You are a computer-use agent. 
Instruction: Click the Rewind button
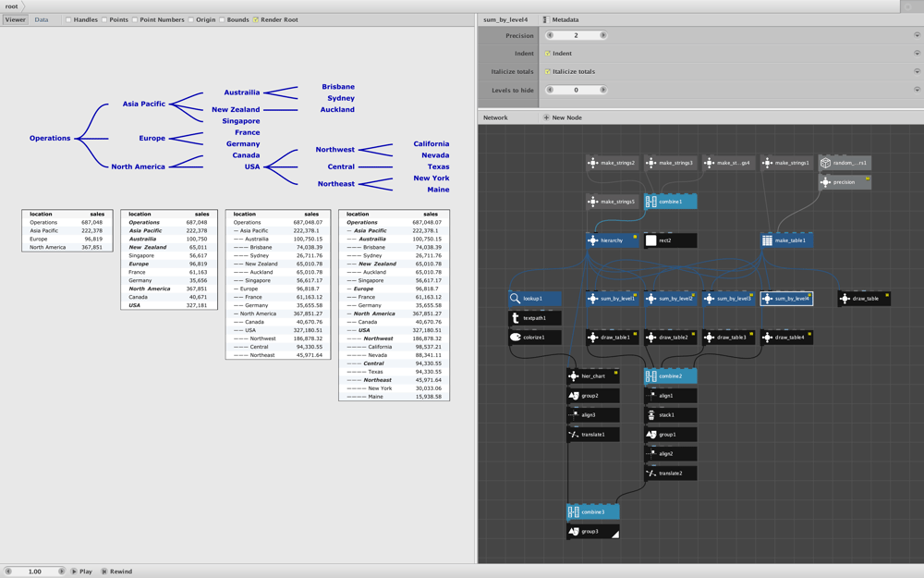pyautogui.click(x=116, y=572)
